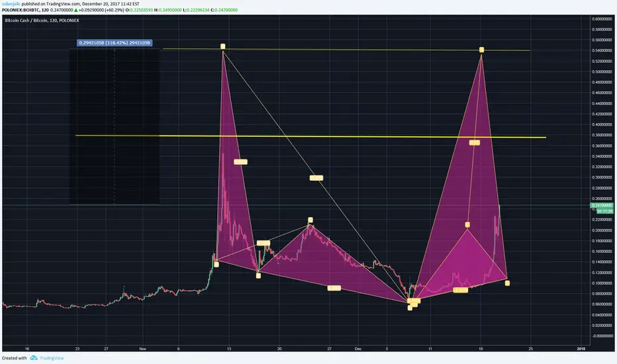Click the 01:17:28 bar countdown label
The image size is (617, 364).
point(605,211)
